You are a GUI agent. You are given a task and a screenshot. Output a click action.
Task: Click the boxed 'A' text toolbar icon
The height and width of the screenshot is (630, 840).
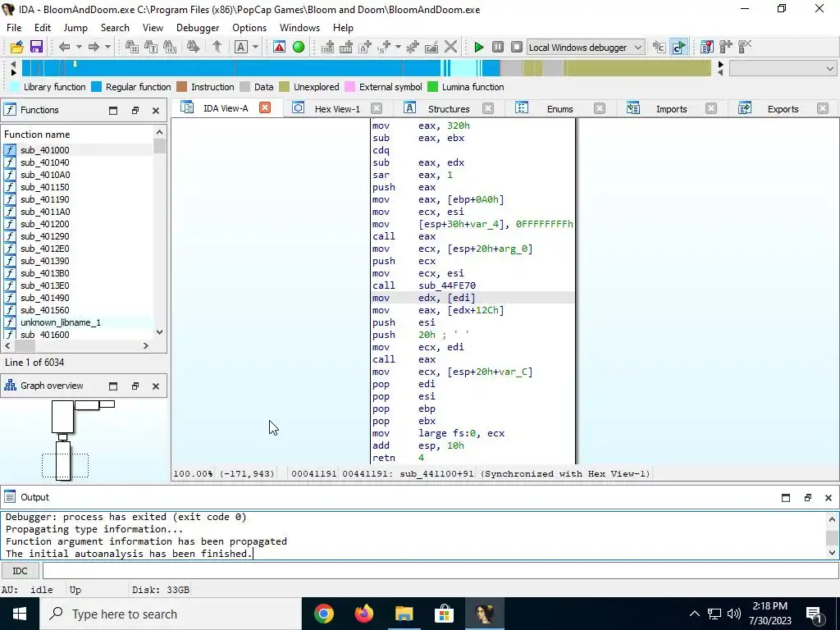point(241,47)
